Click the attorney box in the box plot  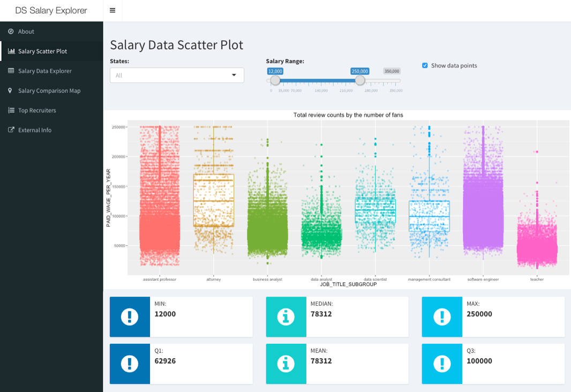click(x=214, y=200)
